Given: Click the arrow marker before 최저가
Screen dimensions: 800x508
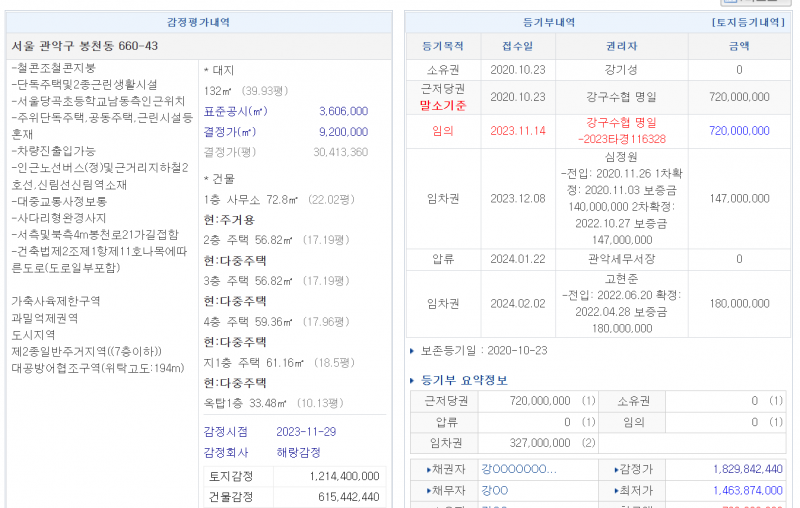Looking at the screenshot, I should 616,490.
